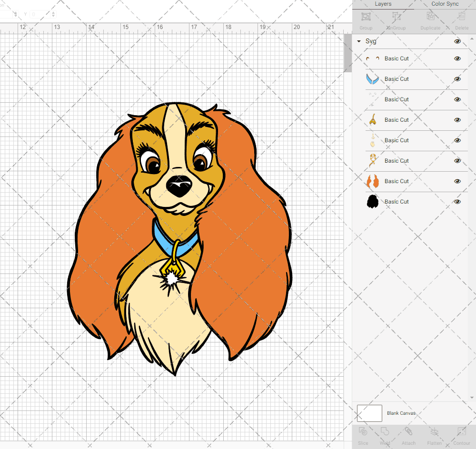Click the UnGroup icon

(x=396, y=16)
